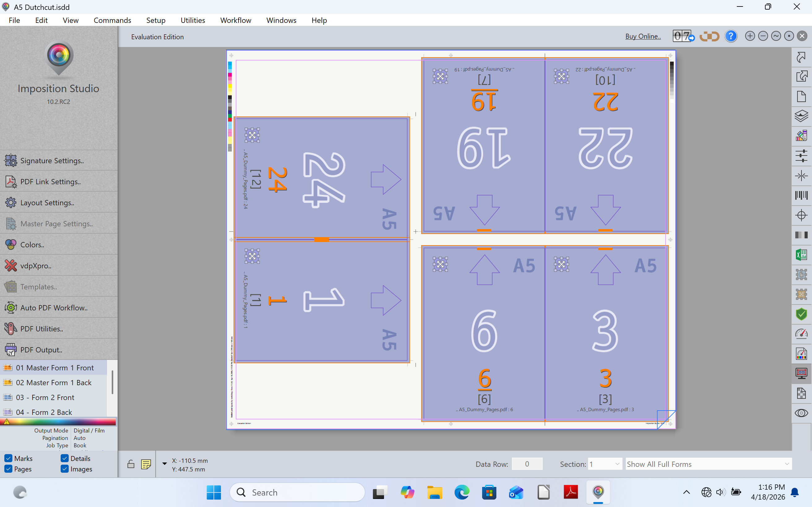
Task: Click the color swatch fan icon
Action: pyautogui.click(x=801, y=136)
